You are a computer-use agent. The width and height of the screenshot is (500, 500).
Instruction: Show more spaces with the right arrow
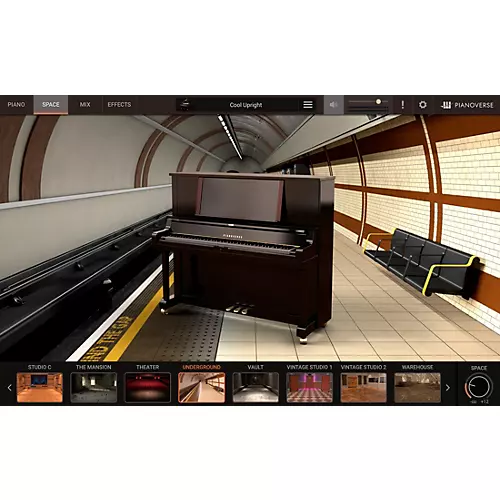[448, 388]
